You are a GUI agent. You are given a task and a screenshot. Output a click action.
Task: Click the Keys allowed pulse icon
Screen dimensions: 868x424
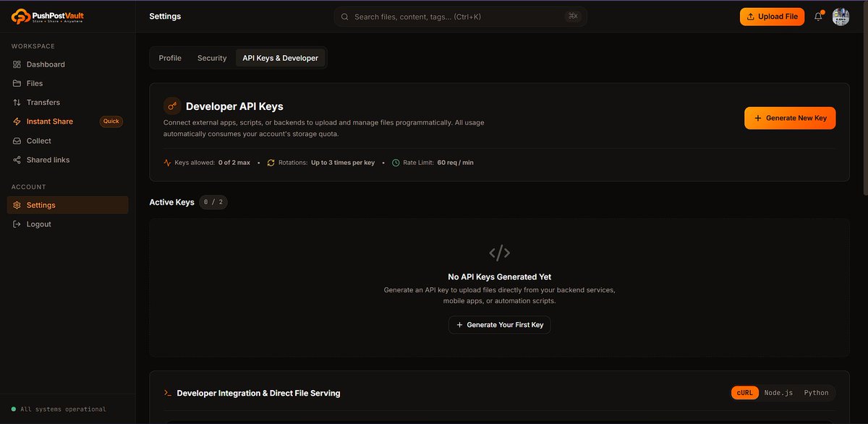167,163
